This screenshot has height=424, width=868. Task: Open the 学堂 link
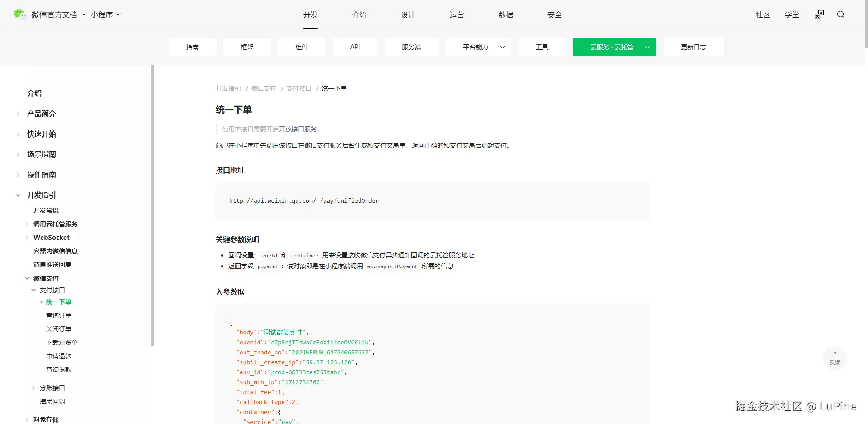pyautogui.click(x=792, y=14)
